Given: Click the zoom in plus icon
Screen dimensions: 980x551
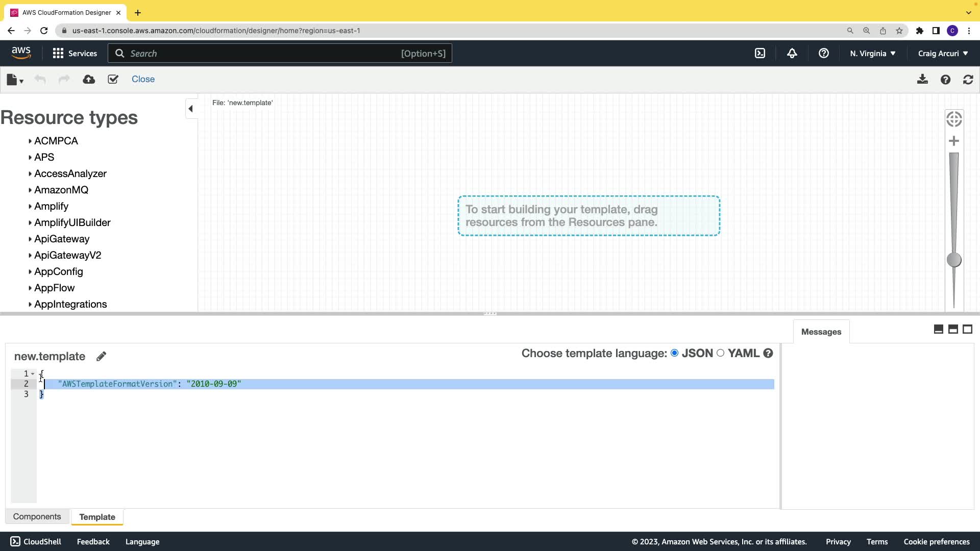Looking at the screenshot, I should pos(953,141).
